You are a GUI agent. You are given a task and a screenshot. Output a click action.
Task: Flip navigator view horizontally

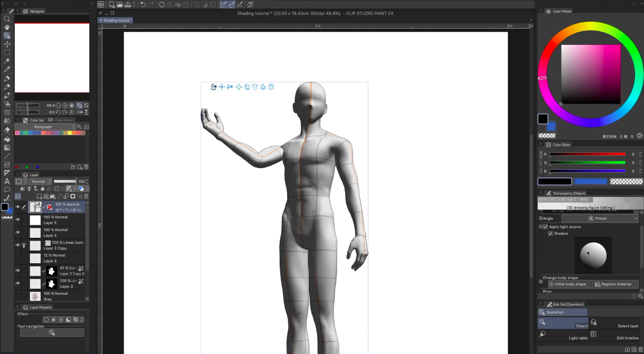point(80,112)
